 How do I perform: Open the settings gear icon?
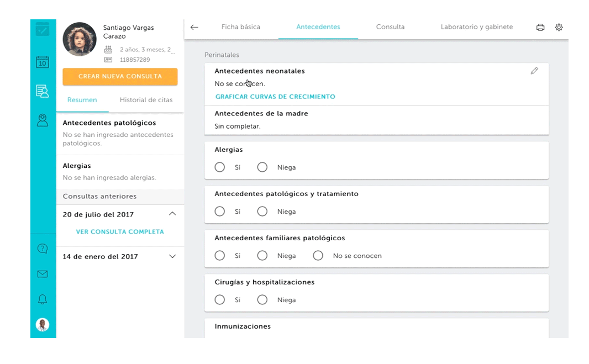click(559, 27)
